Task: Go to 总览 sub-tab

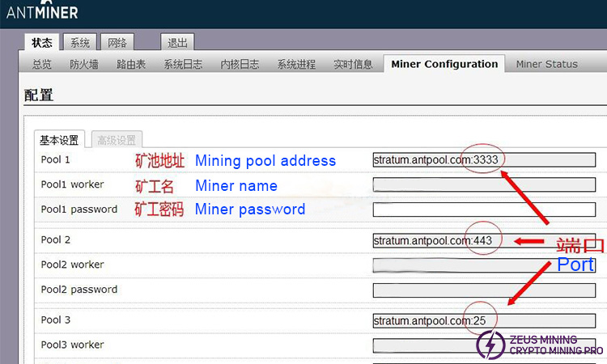Action: tap(42, 64)
